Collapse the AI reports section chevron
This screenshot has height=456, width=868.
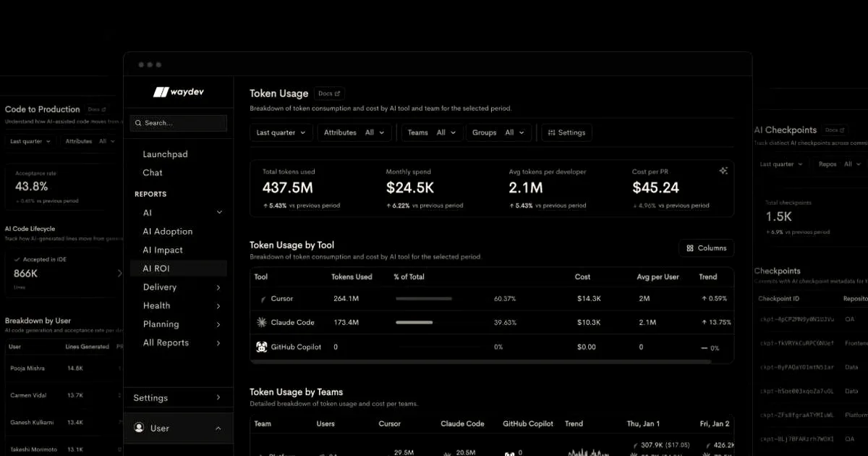(x=219, y=213)
